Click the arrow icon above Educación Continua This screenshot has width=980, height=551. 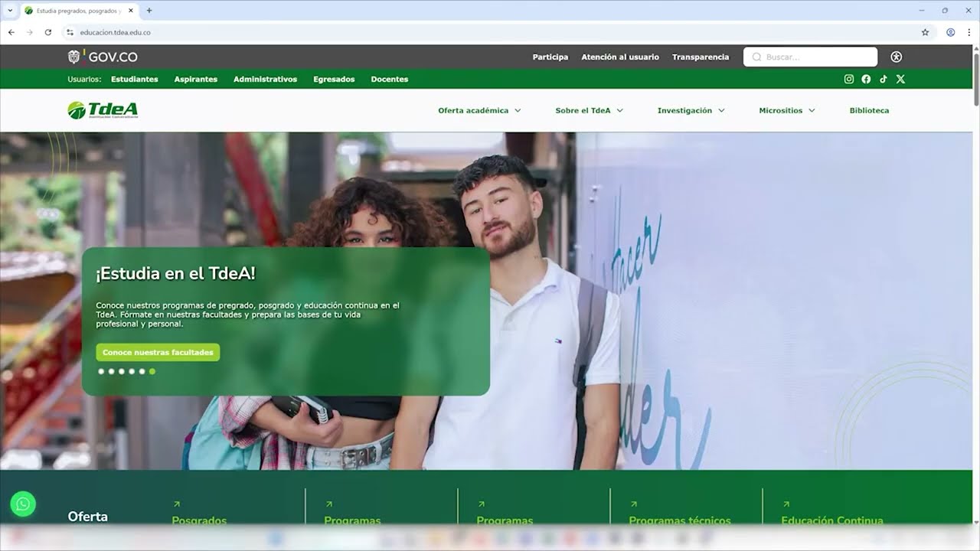click(x=786, y=504)
